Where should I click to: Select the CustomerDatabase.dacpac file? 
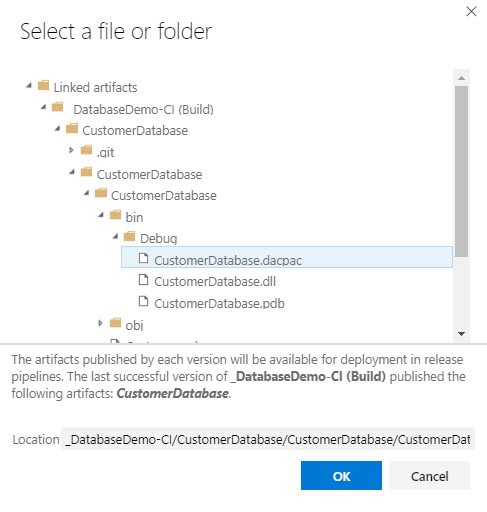tap(287, 257)
